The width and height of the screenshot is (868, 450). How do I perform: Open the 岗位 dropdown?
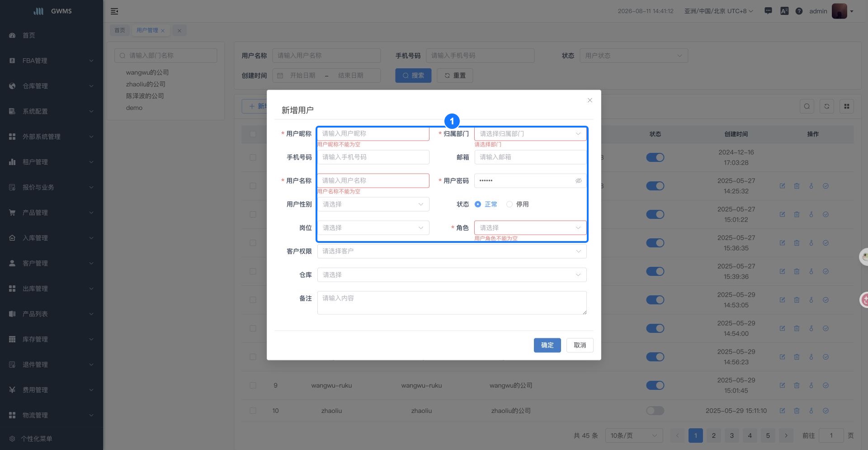coord(373,228)
